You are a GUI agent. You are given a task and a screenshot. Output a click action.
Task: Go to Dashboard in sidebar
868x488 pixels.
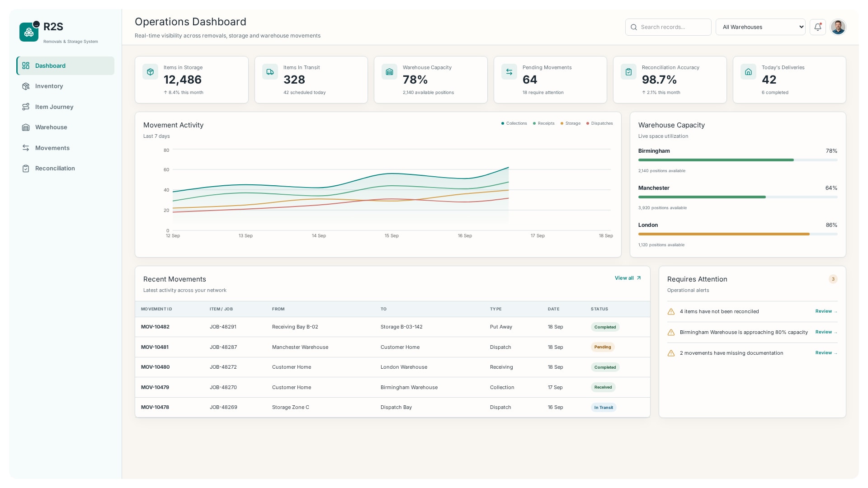pyautogui.click(x=66, y=66)
